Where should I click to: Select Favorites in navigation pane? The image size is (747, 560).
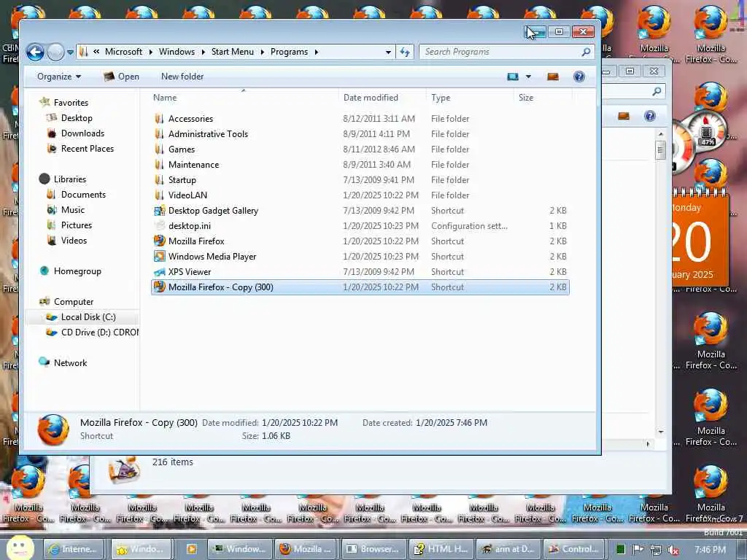point(71,102)
